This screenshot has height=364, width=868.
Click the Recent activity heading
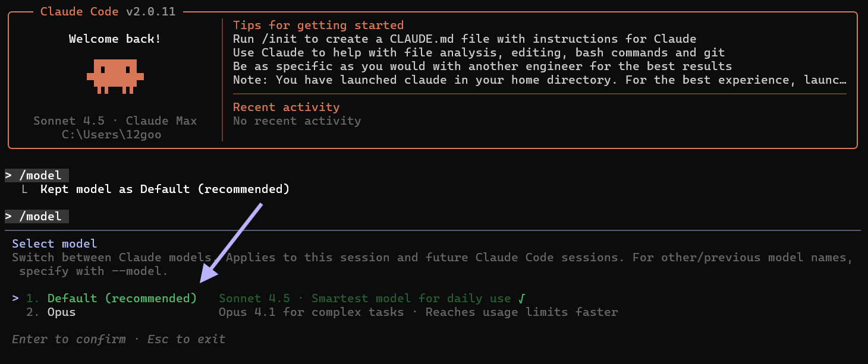(286, 107)
